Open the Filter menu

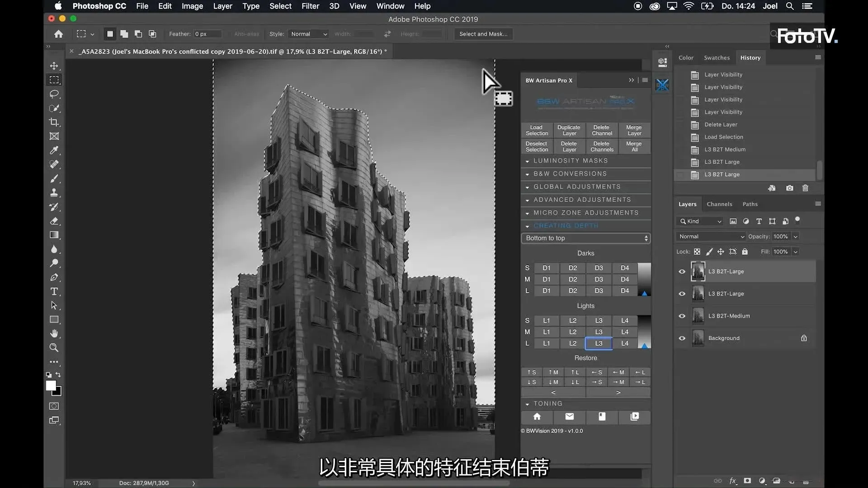click(x=310, y=6)
